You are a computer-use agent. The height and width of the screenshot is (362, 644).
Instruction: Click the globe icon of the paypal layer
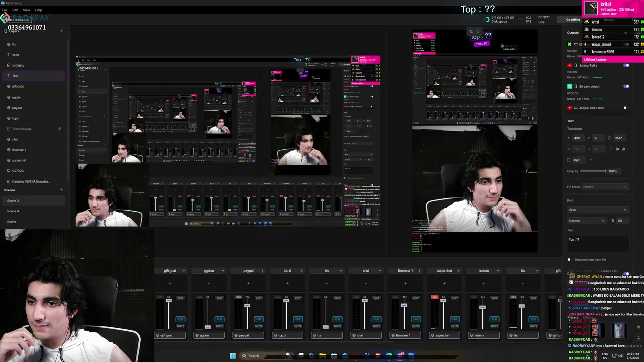pyautogui.click(x=8, y=108)
